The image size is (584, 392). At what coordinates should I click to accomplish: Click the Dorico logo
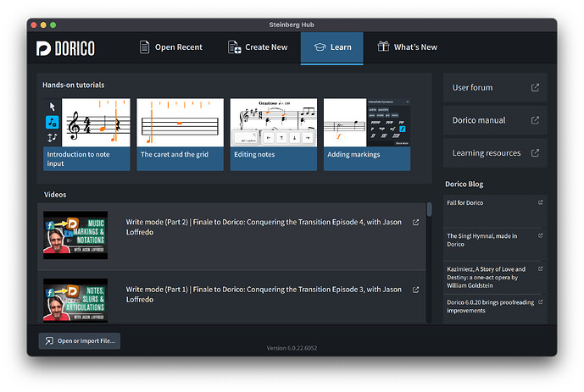[x=65, y=48]
